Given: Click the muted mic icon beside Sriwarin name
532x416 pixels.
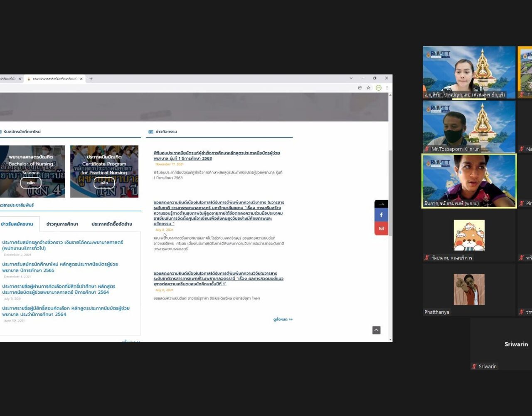Looking at the screenshot, I should pos(474,366).
